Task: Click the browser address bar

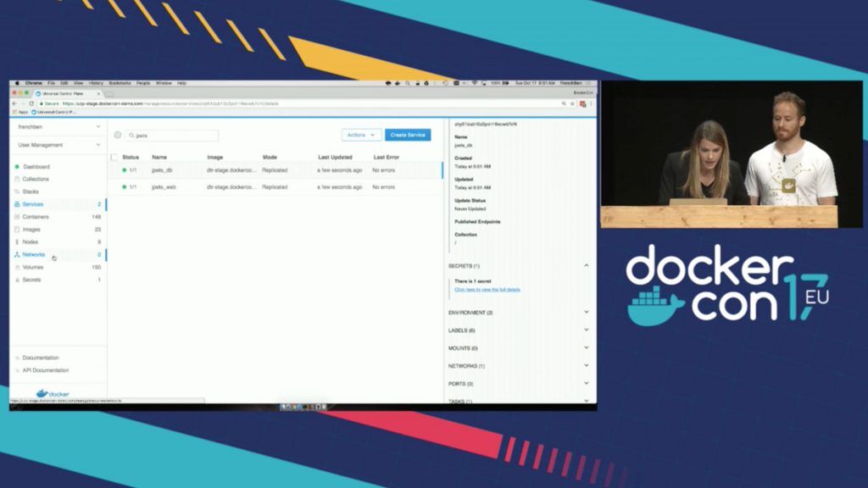Action: [x=299, y=103]
